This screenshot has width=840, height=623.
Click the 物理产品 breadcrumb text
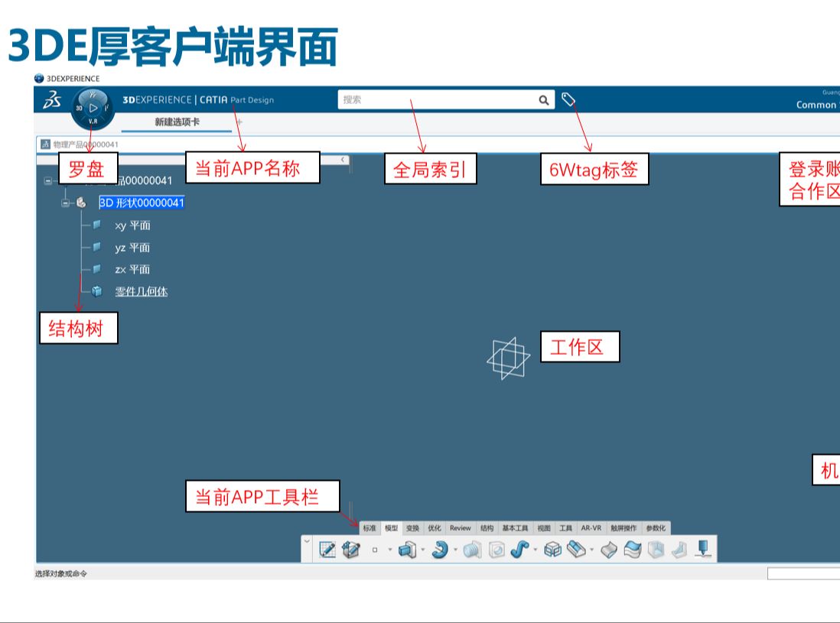(x=86, y=144)
